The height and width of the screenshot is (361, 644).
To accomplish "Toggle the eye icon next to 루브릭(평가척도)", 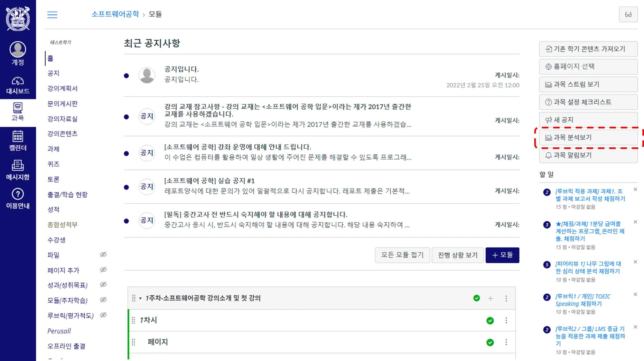I will coord(103,315).
